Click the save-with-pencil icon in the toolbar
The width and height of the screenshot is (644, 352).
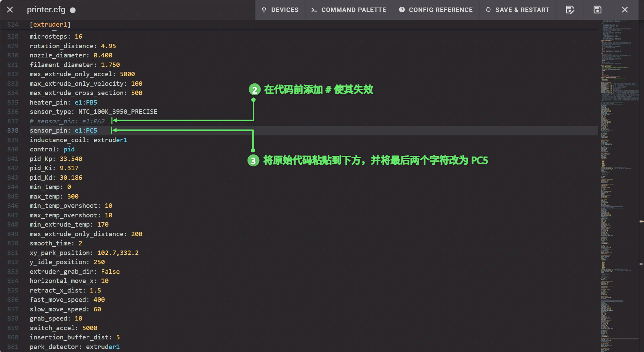click(x=570, y=10)
